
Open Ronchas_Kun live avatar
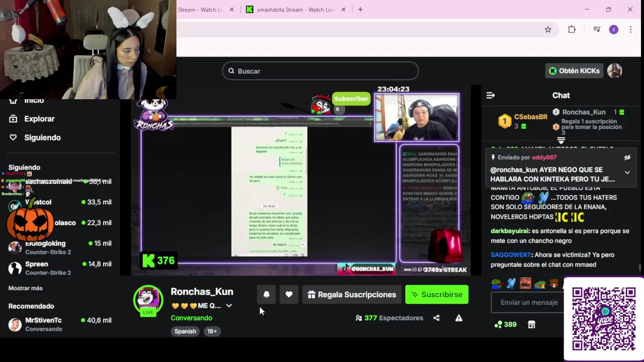pyautogui.click(x=148, y=300)
